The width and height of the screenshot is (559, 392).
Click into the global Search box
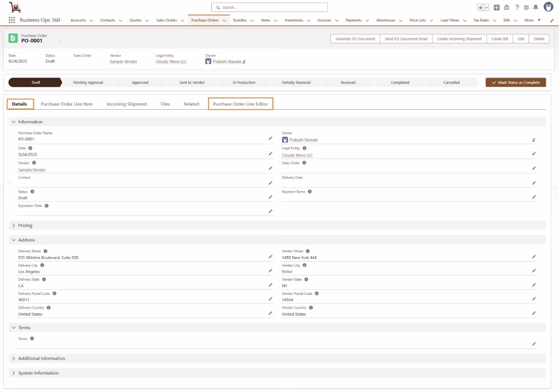click(x=270, y=8)
